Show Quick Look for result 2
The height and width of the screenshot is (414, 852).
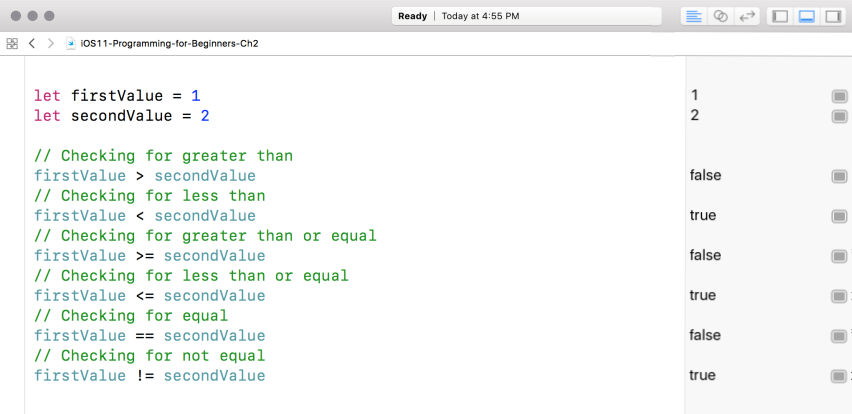point(840,116)
